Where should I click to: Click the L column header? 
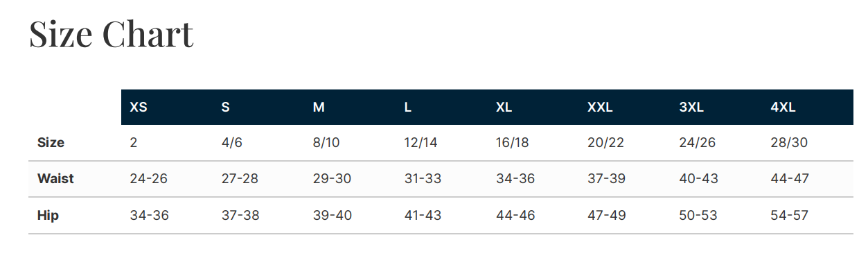point(408,108)
